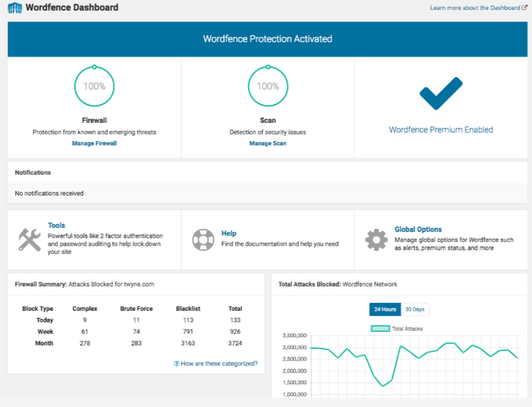Open Manage Firewall settings
The width and height of the screenshot is (532, 407).
point(94,143)
